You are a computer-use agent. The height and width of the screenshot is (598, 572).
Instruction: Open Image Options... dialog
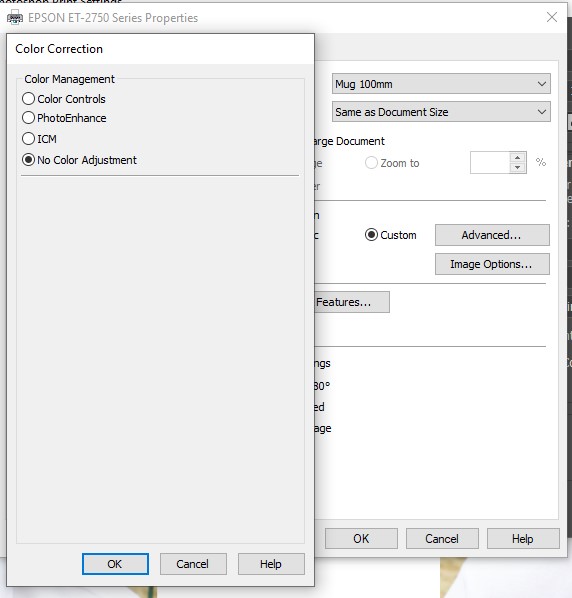[x=492, y=264]
